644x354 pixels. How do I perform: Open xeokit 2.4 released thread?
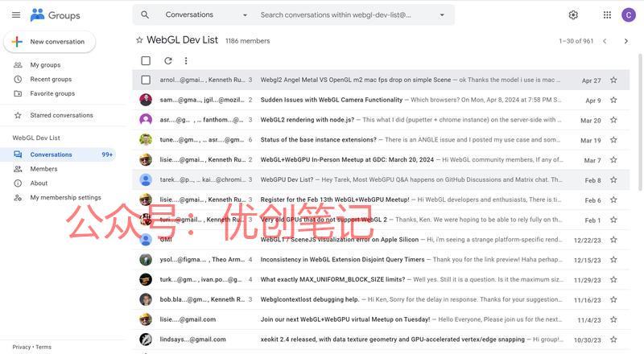click(392, 340)
